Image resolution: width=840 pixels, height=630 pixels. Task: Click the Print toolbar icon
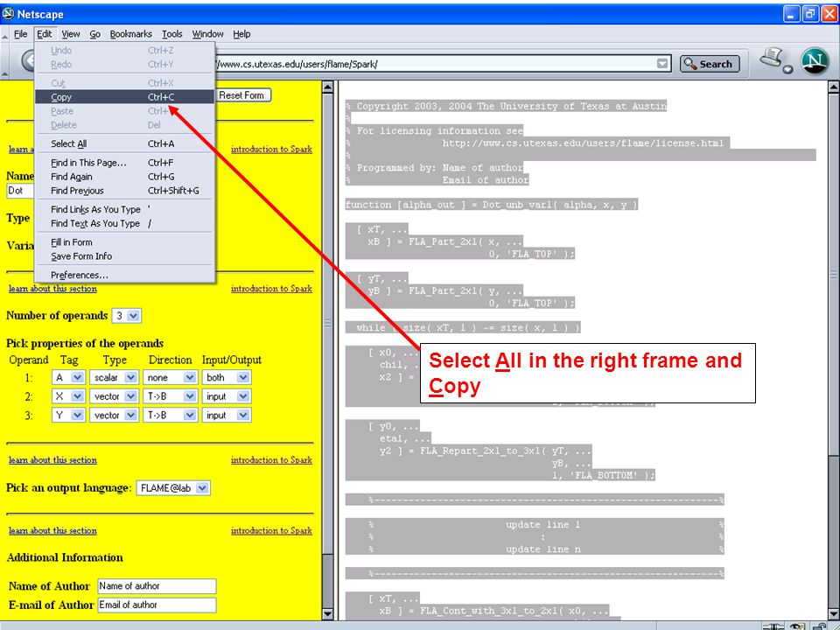pos(772,57)
